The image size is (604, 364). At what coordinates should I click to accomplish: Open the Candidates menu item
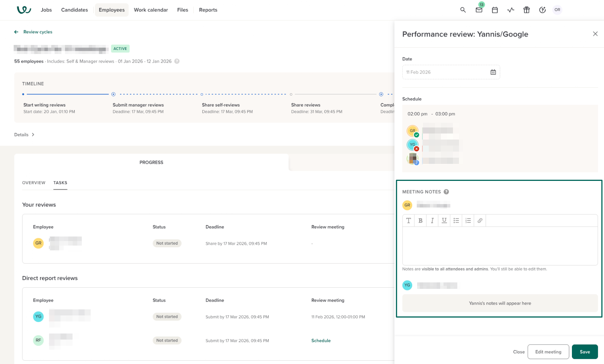tap(74, 10)
